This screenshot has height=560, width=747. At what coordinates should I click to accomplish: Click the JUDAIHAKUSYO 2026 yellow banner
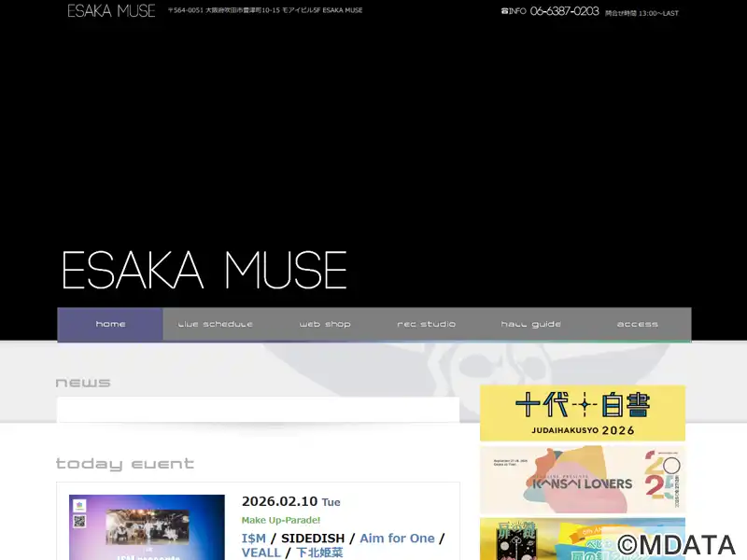point(582,413)
